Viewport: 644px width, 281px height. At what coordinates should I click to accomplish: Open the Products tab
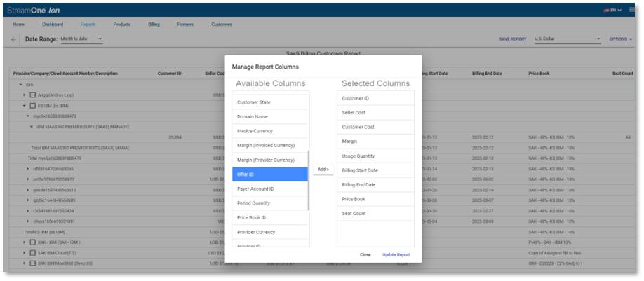click(122, 25)
